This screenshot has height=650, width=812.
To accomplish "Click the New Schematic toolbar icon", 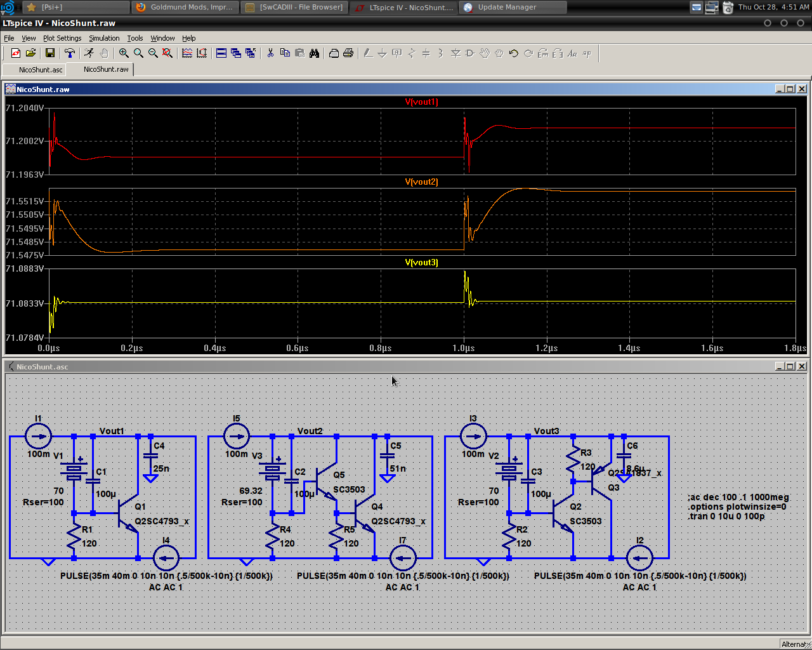I will (16, 53).
